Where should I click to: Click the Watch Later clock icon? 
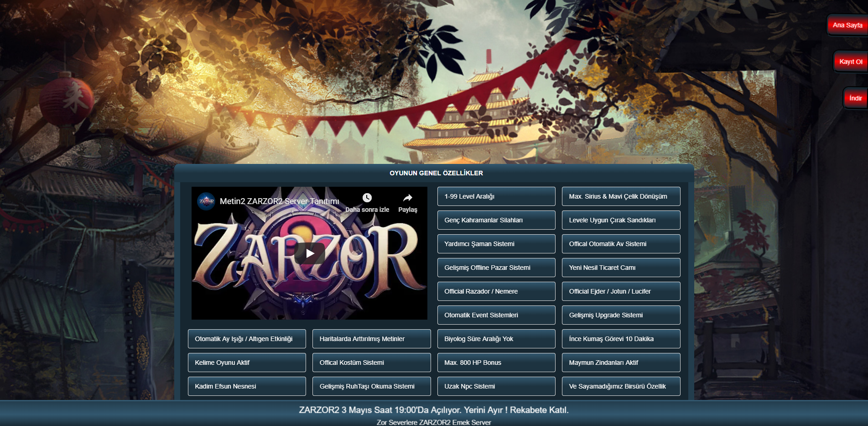coord(367,198)
